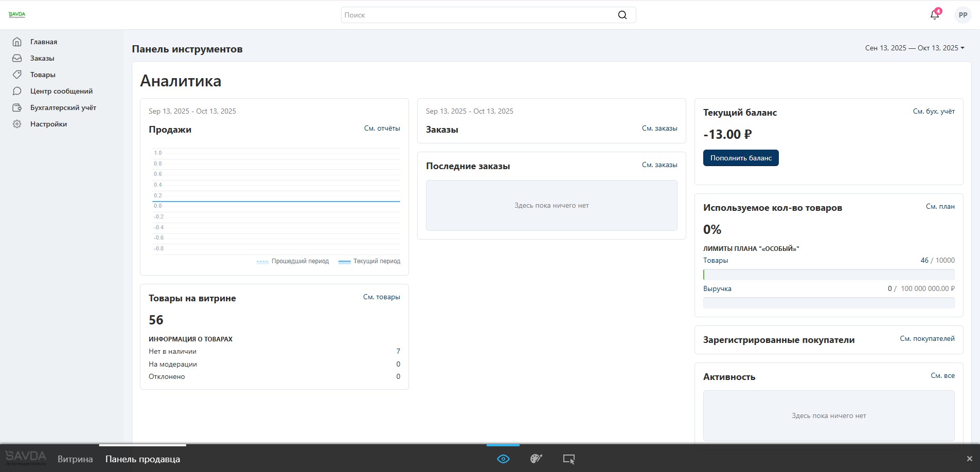Click the Products tag icon in sidebar
Viewport: 980px width, 472px height.
17,75
